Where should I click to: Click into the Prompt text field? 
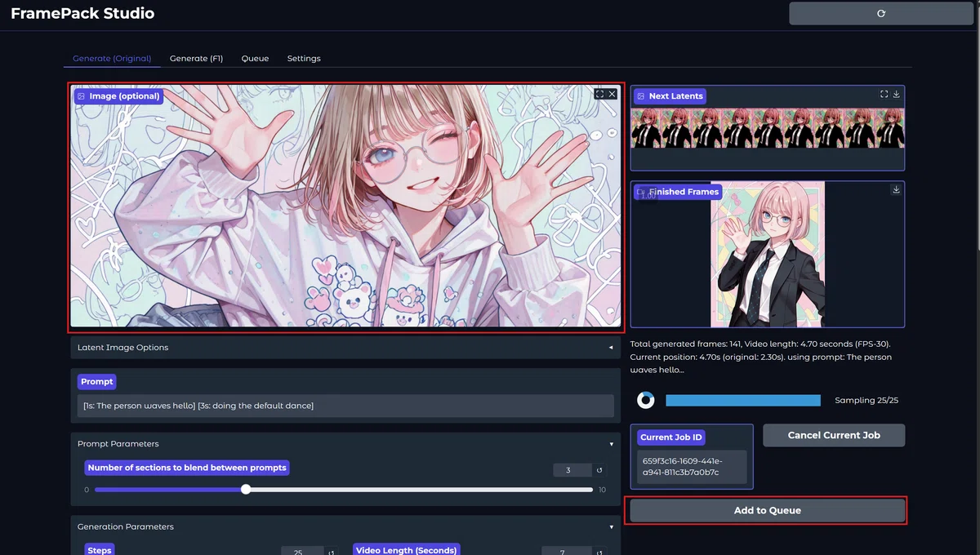point(345,406)
